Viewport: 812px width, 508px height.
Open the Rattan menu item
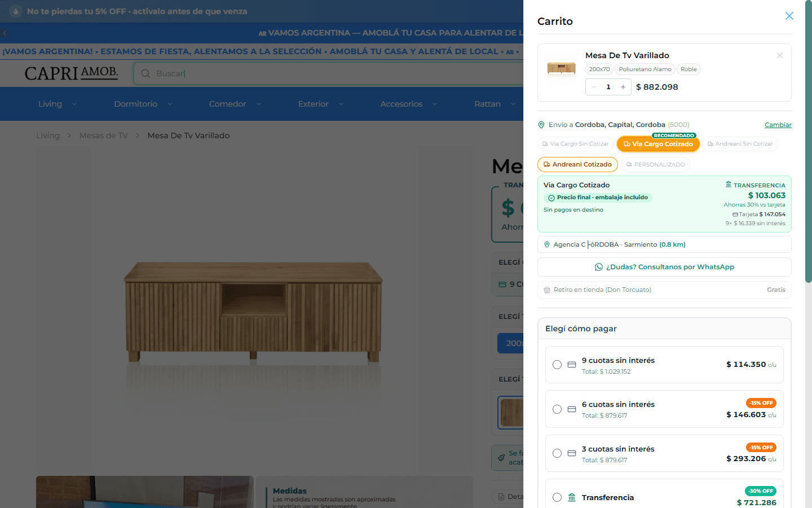pos(487,104)
